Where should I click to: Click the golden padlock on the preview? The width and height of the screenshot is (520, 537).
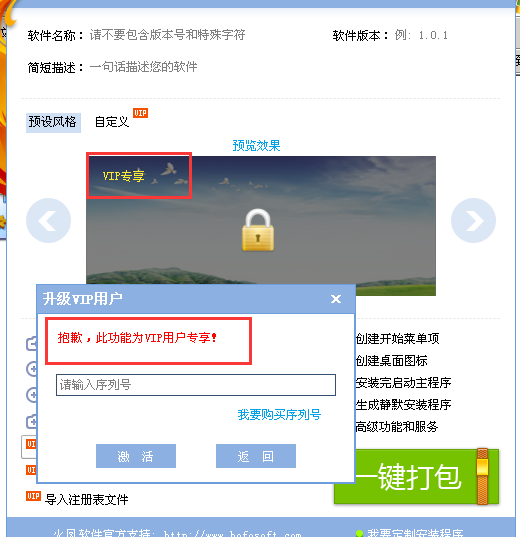click(258, 230)
